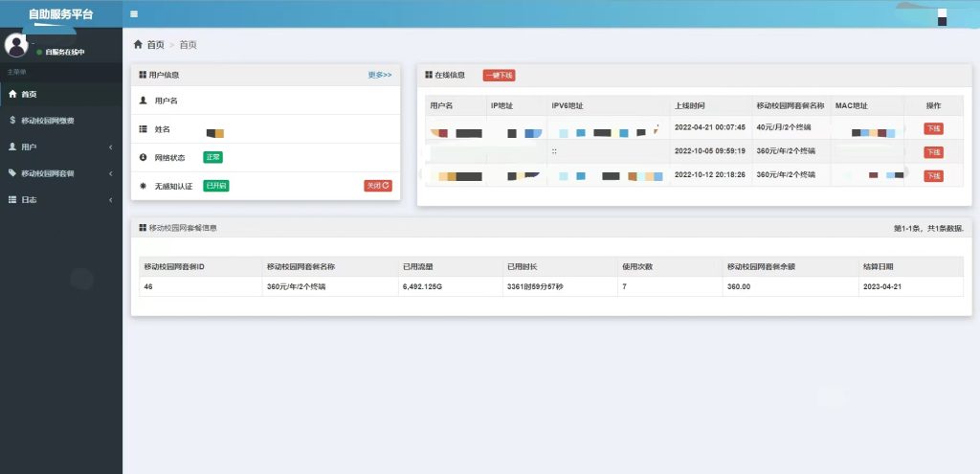Click the 已用流量 column header
This screenshot has width=980, height=474.
(x=421, y=266)
